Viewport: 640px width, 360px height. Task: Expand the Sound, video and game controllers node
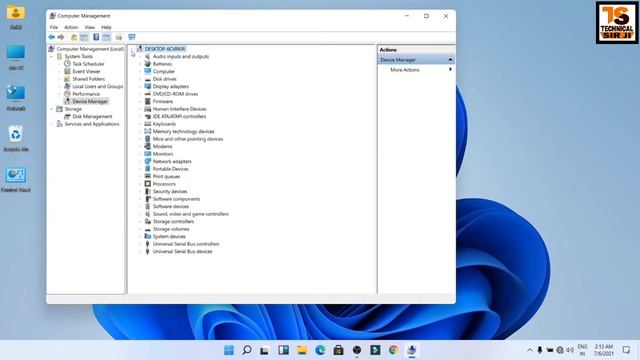click(140, 214)
